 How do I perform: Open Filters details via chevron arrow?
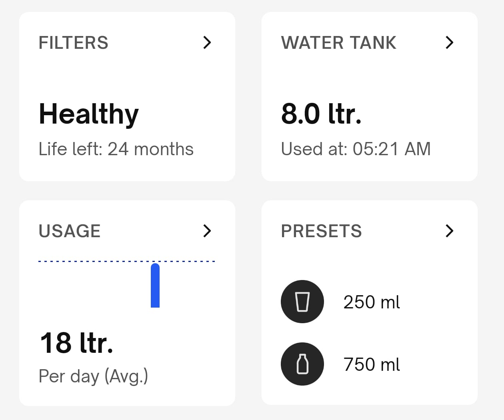(x=207, y=42)
